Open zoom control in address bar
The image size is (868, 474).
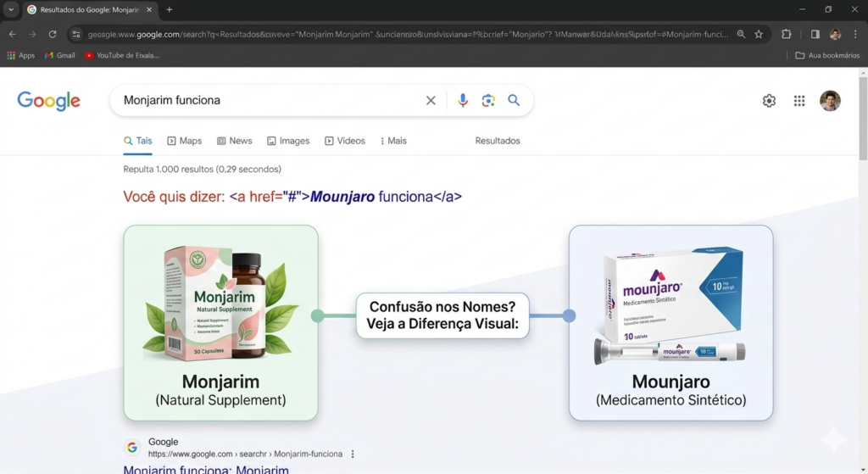tap(741, 34)
